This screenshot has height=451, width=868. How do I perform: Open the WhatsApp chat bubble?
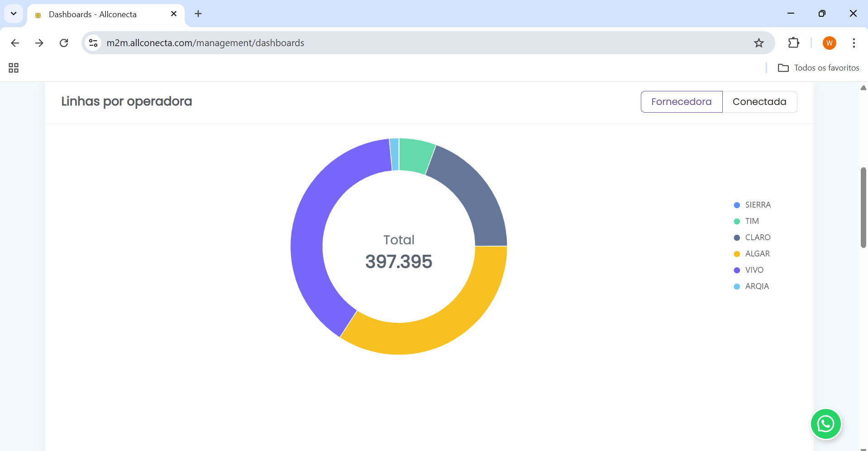(825, 424)
